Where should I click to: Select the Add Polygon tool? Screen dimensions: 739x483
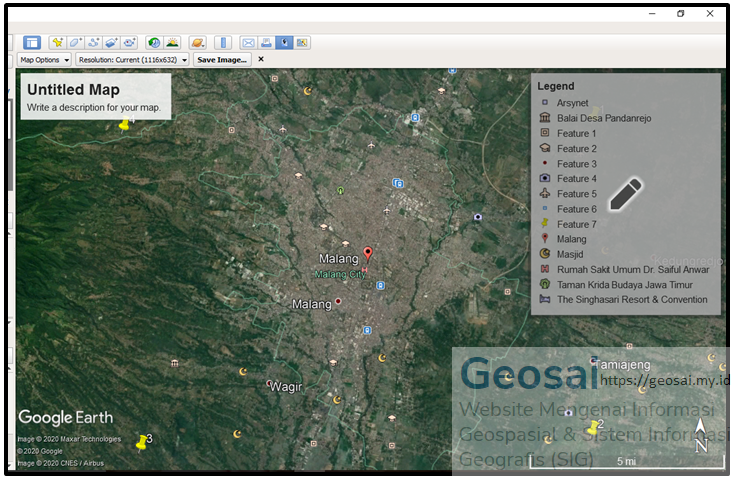pyautogui.click(x=75, y=43)
